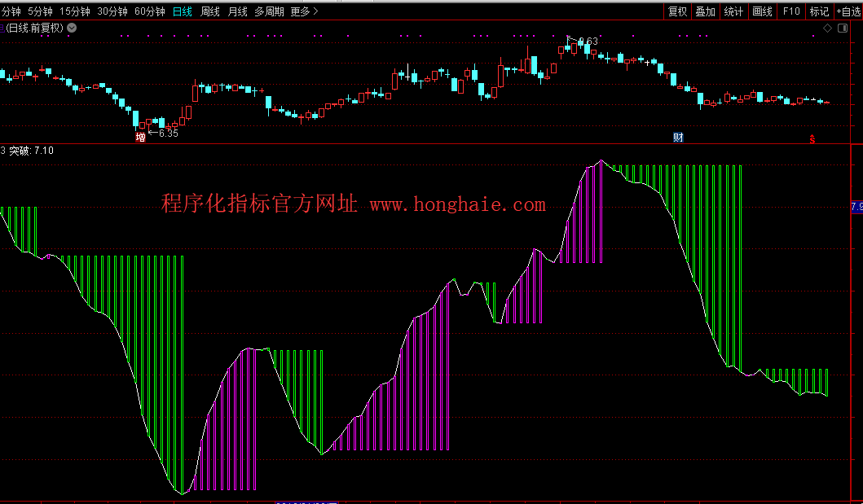Click the red S marker near chart bottom

[x=812, y=138]
